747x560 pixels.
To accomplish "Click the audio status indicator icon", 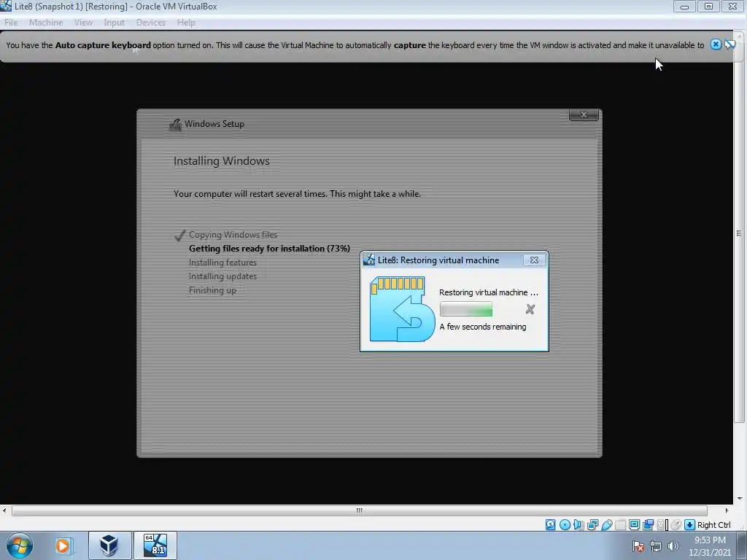I will (578, 525).
